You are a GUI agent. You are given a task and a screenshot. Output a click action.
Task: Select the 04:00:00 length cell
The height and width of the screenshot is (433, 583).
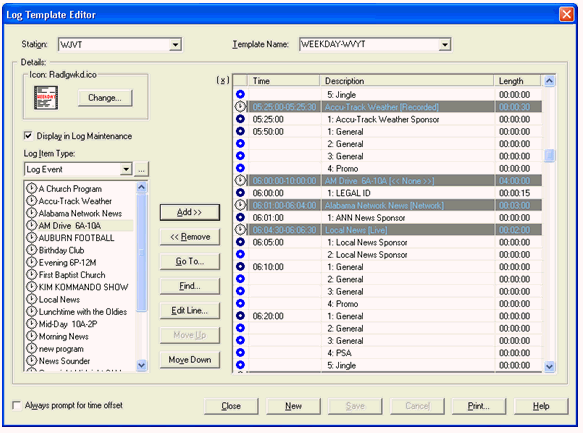518,181
